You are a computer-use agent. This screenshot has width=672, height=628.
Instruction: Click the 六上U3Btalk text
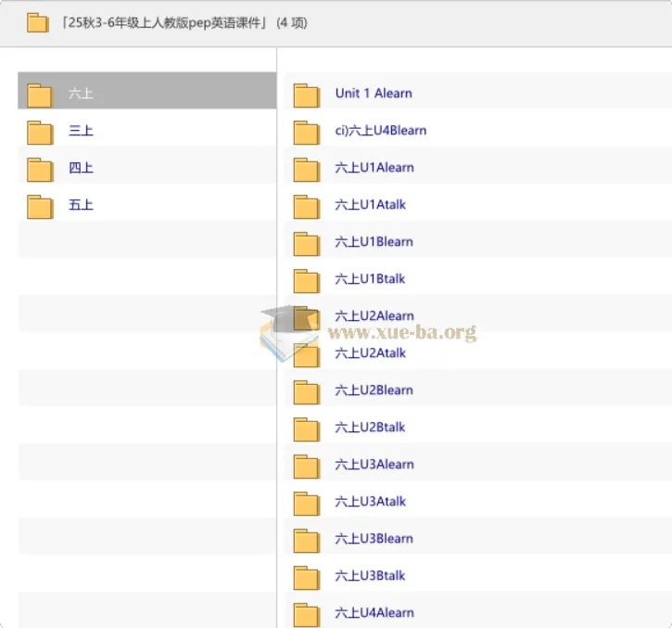[370, 576]
